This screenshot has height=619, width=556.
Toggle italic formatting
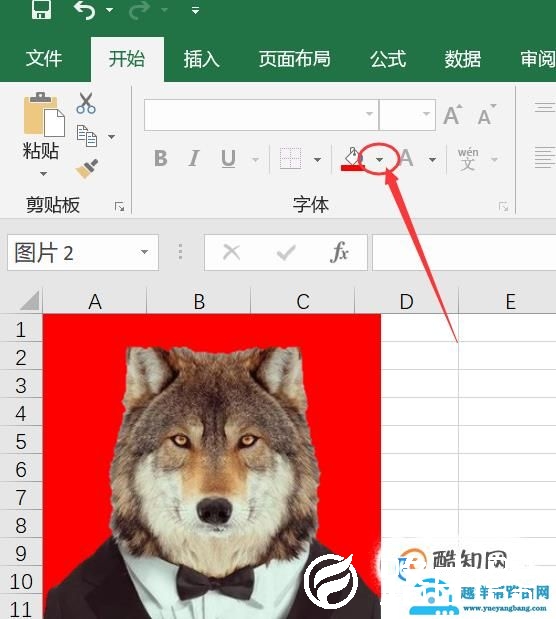point(194,159)
